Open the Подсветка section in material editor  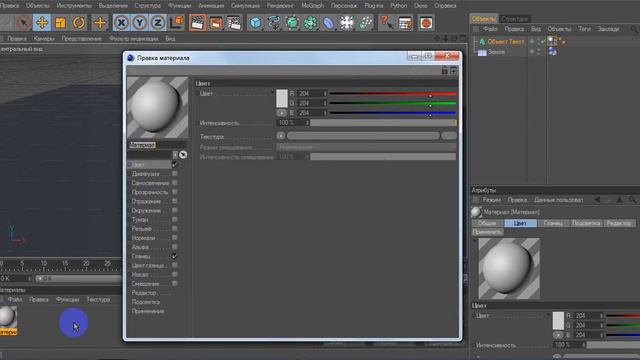(145, 302)
